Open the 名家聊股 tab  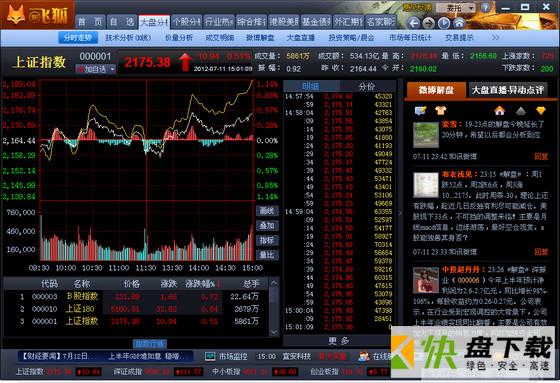click(381, 22)
